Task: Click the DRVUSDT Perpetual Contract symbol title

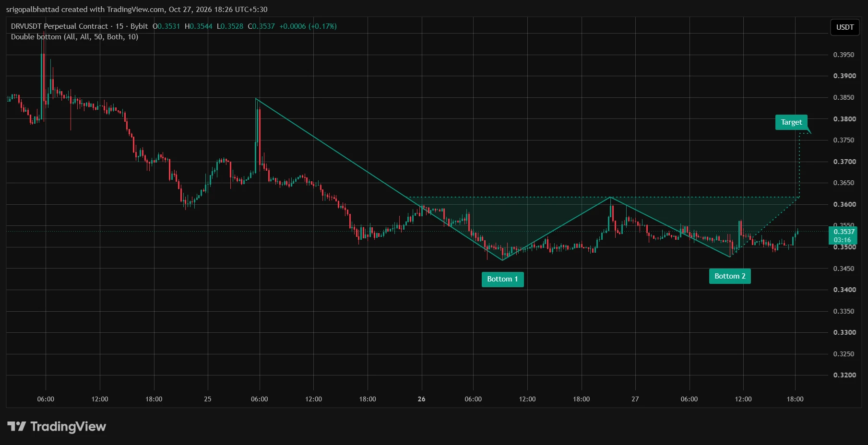Action: tap(59, 26)
